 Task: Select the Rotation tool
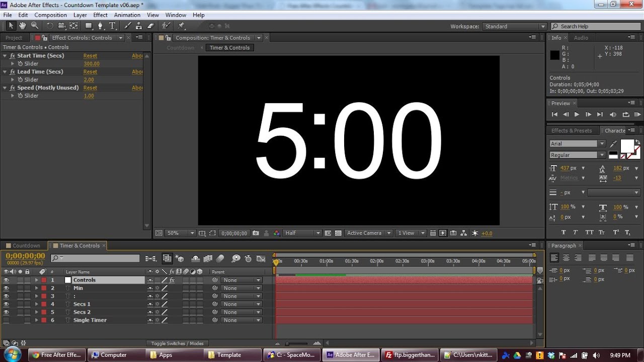pos(50,26)
